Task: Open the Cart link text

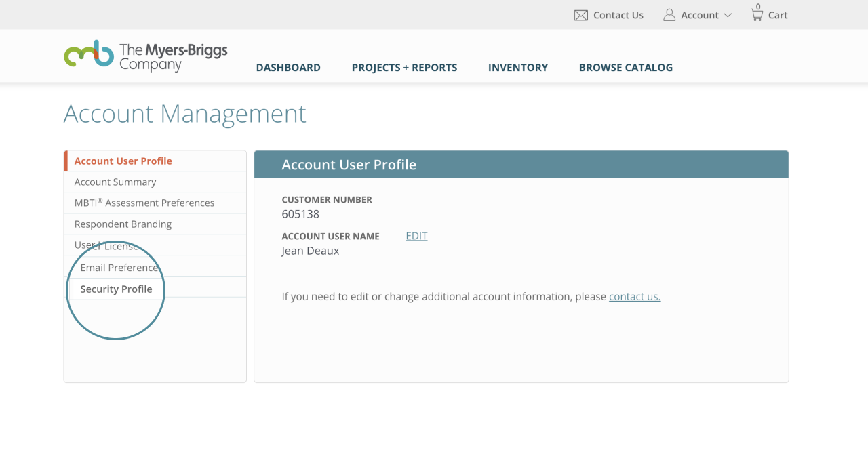Action: coord(778,15)
